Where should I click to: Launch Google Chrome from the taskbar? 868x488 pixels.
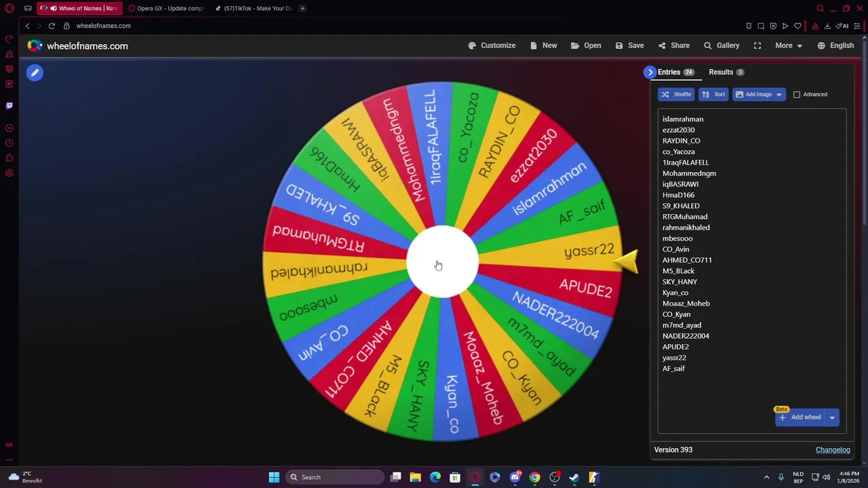click(x=535, y=477)
